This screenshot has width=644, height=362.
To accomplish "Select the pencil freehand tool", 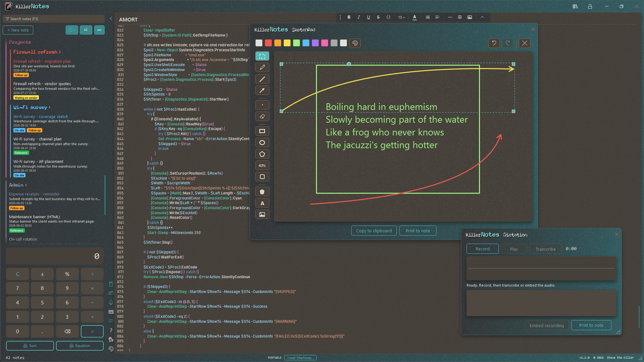I will click(x=262, y=67).
